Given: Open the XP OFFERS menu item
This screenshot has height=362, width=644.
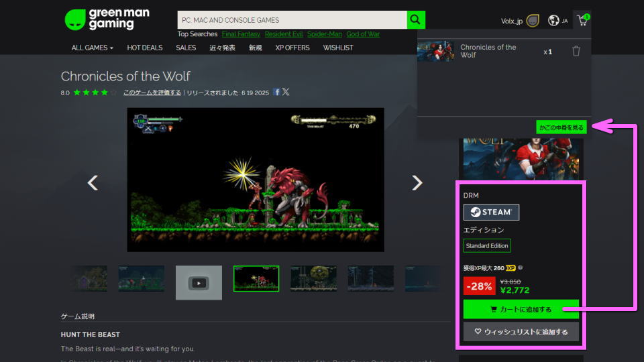Looking at the screenshot, I should tap(292, 48).
